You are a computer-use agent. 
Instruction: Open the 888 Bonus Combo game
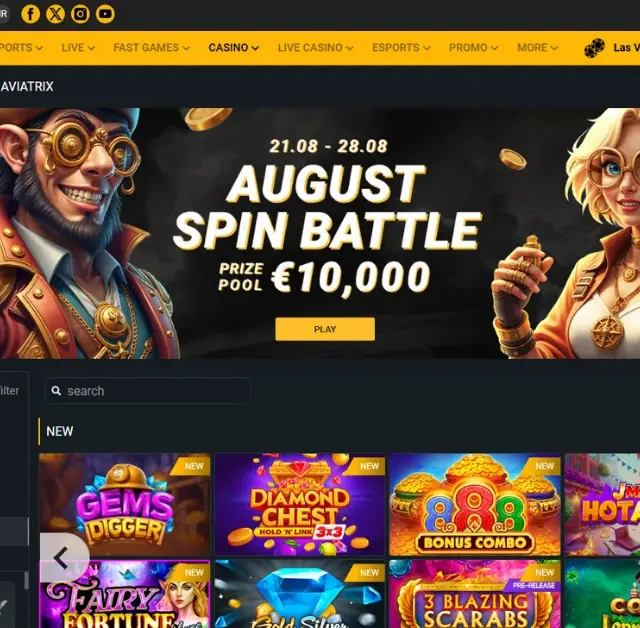[x=475, y=504]
